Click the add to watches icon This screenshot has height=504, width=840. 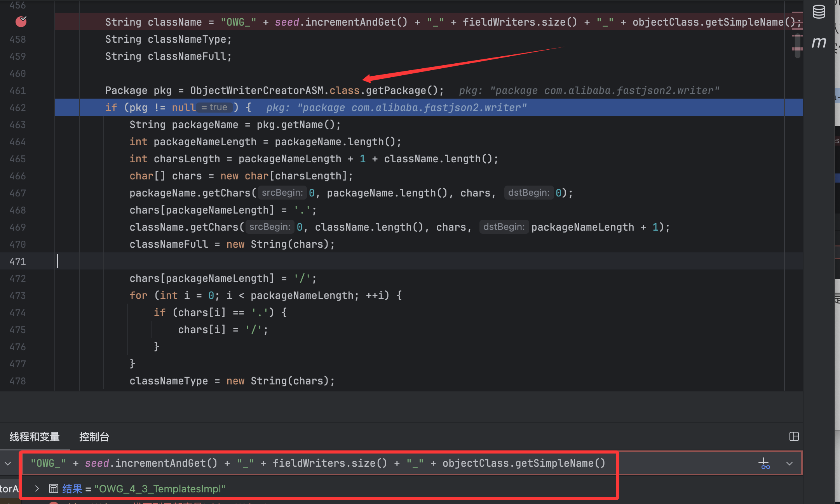[764, 463]
